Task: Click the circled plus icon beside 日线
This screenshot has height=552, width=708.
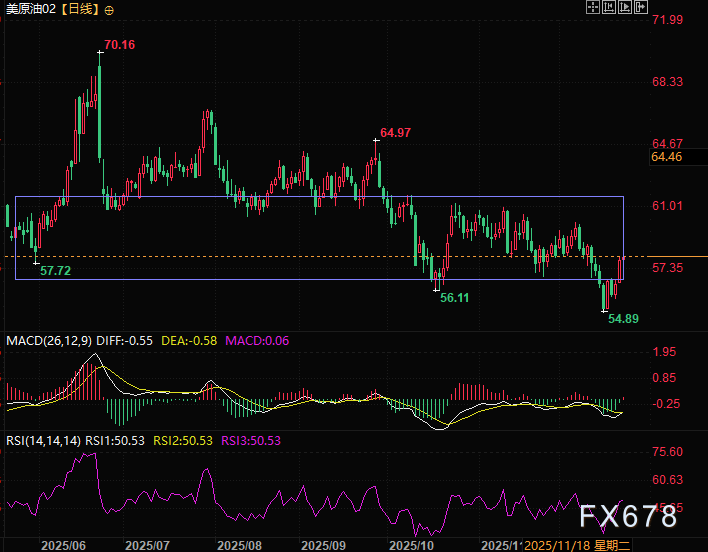Action: tap(109, 9)
